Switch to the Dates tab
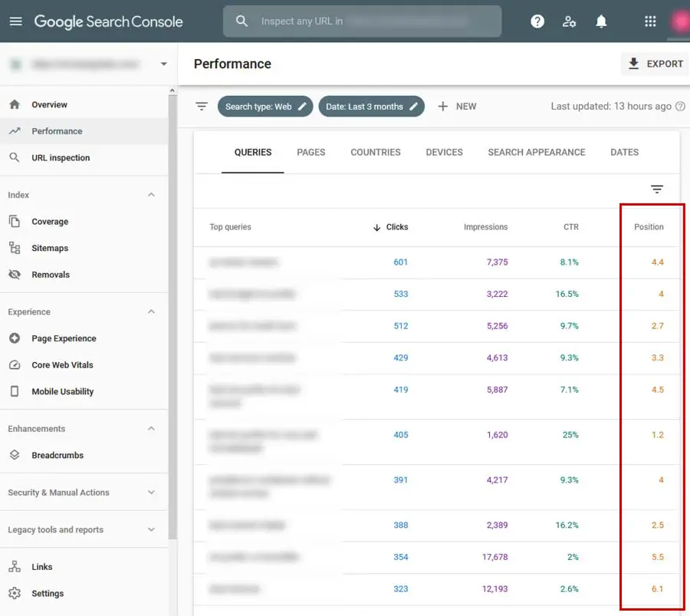Viewport: 690px width, 616px height. (624, 152)
